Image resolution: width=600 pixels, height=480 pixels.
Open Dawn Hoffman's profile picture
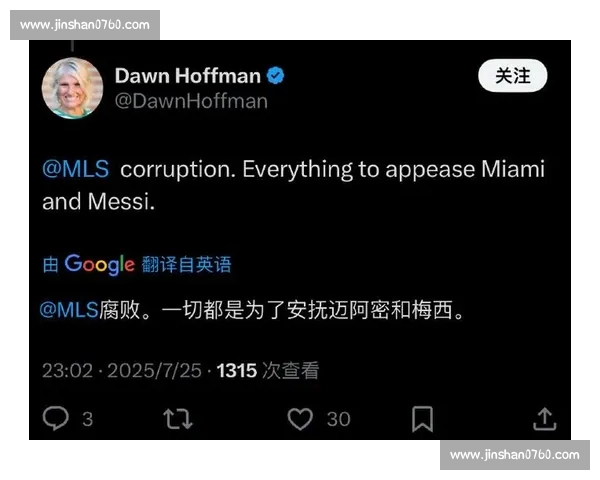click(x=72, y=88)
